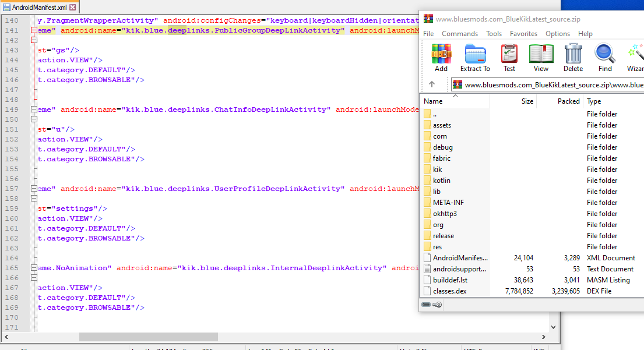This screenshot has width=644, height=350.
Task: Collapse the code fold at line 157
Action: pyautogui.click(x=34, y=189)
